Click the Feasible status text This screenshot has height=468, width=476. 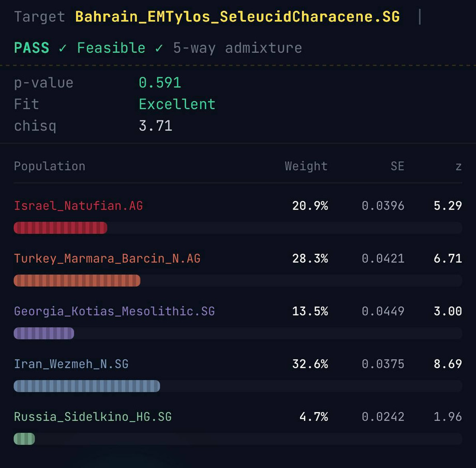(x=111, y=48)
